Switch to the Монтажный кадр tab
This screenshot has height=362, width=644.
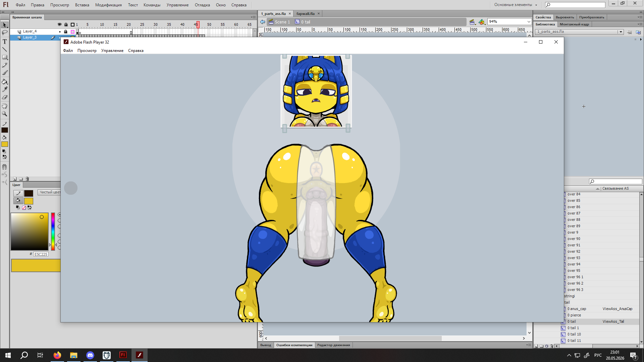pos(574,24)
